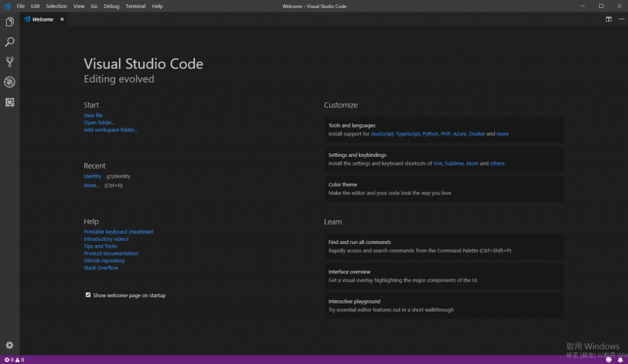The image size is (628, 364).
Task: Click the Open folder link
Action: coord(99,123)
